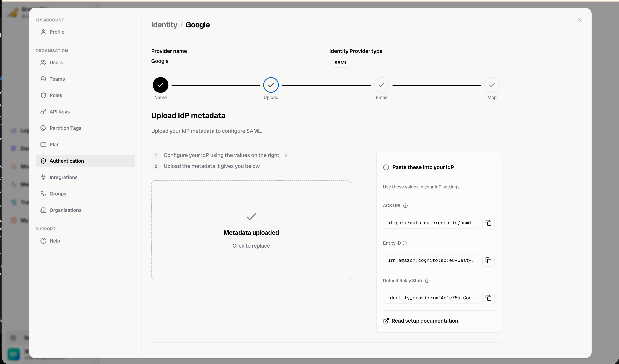Select the Authentication sidebar item

click(85, 161)
